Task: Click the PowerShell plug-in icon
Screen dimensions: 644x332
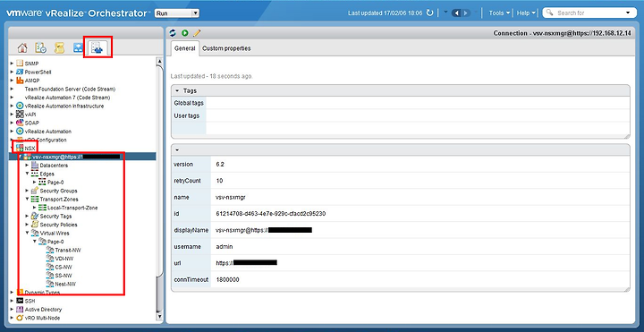Action: point(20,72)
